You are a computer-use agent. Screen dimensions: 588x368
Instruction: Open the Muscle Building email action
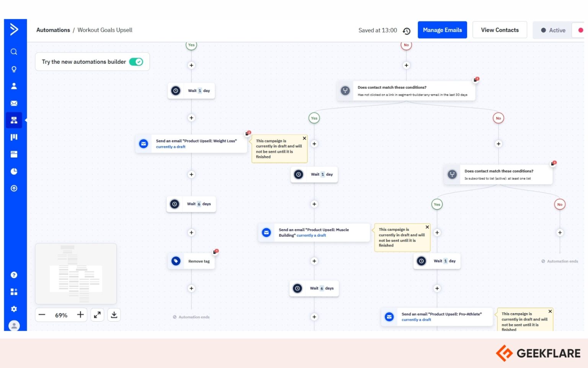pyautogui.click(x=314, y=232)
